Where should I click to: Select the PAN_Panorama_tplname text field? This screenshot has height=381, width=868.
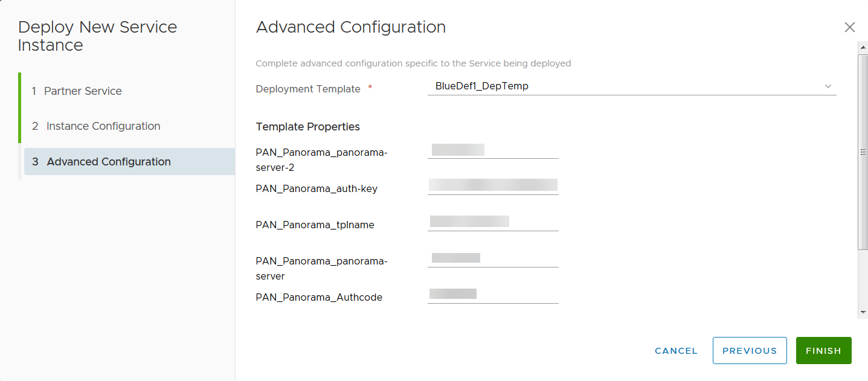tap(493, 222)
